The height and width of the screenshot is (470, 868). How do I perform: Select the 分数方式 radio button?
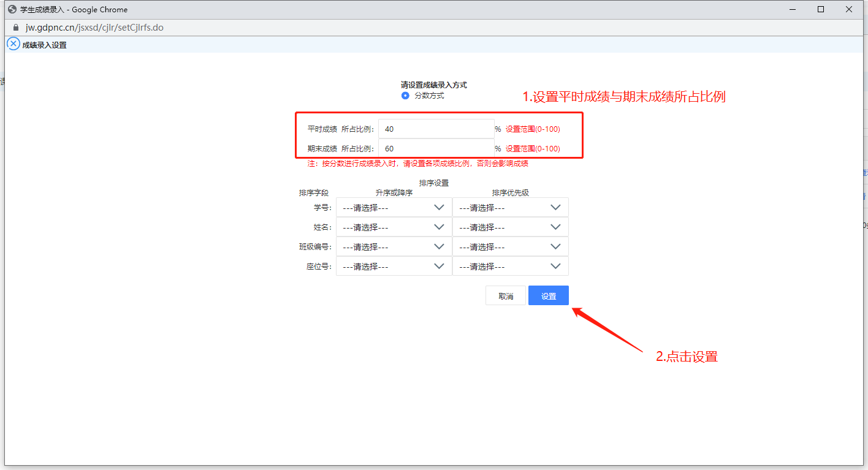tap(405, 96)
